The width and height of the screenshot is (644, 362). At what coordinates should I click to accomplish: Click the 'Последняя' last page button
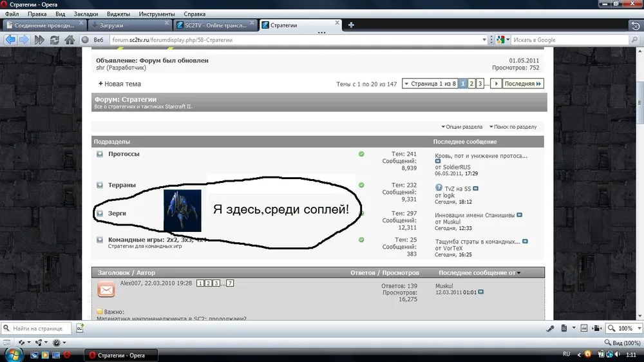tap(523, 84)
